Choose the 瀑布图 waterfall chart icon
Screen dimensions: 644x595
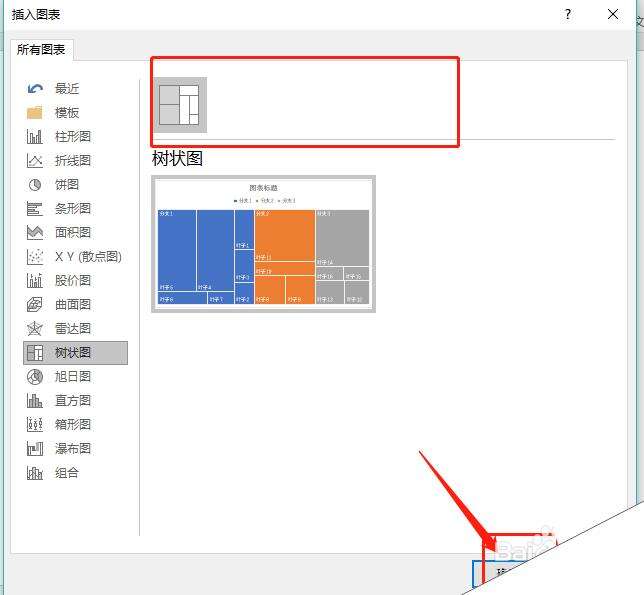[35, 448]
